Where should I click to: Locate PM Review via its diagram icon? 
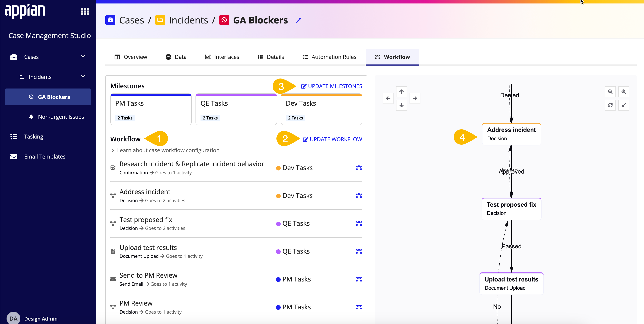tap(359, 307)
